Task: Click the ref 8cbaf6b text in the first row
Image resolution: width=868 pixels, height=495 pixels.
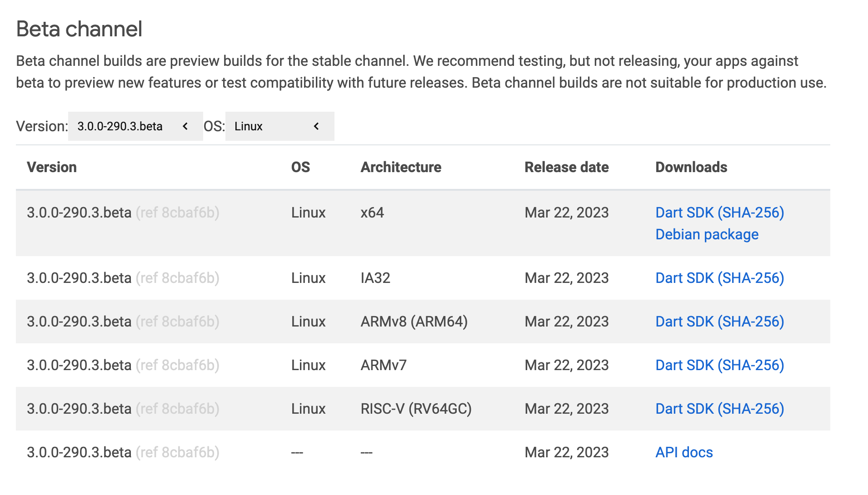Action: tap(178, 212)
